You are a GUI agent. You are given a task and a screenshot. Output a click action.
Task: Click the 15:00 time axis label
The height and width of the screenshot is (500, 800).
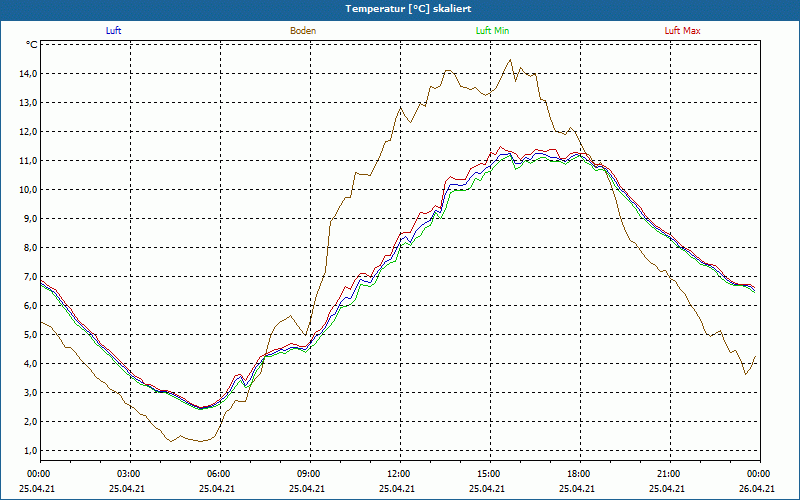click(x=488, y=473)
